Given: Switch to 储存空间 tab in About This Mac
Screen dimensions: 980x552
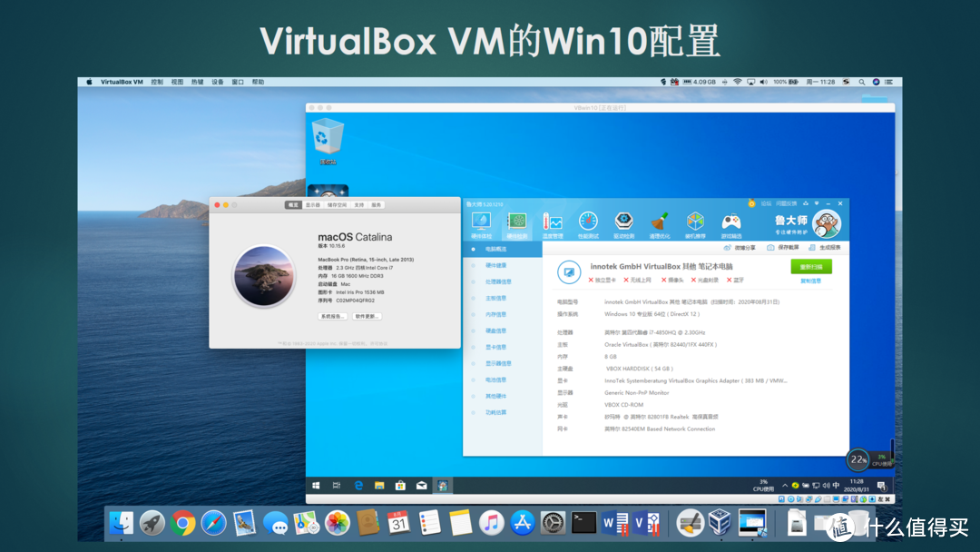Looking at the screenshot, I should coord(337,205).
